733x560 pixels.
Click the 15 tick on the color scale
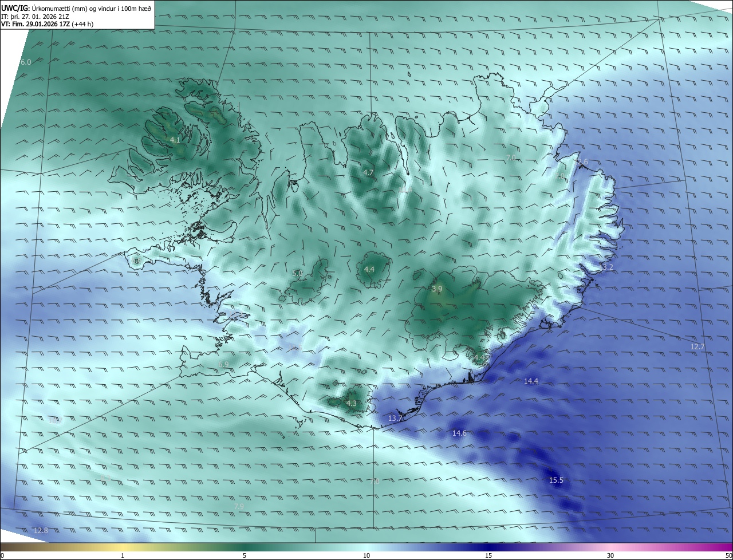click(488, 555)
